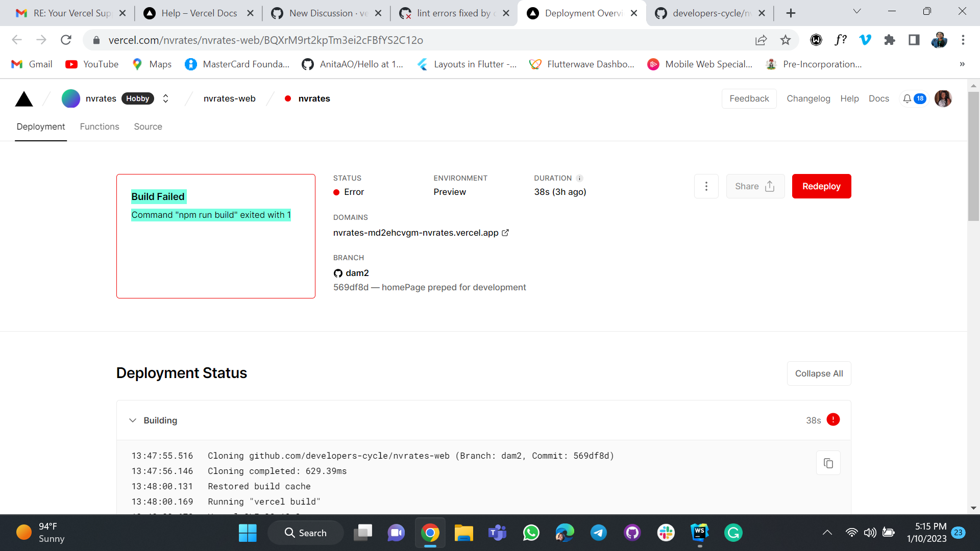Open the nvrates team switcher chevrons
Viewport: 980px width, 551px height.
[x=165, y=98]
